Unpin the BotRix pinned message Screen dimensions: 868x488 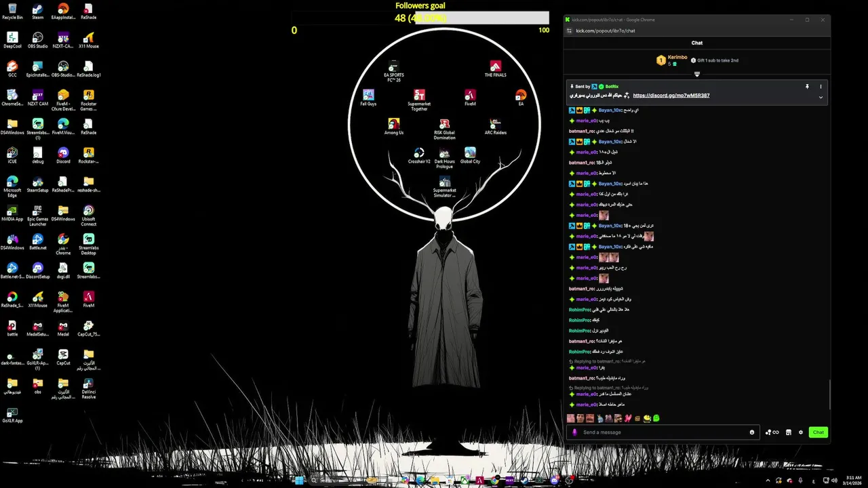pyautogui.click(x=807, y=87)
